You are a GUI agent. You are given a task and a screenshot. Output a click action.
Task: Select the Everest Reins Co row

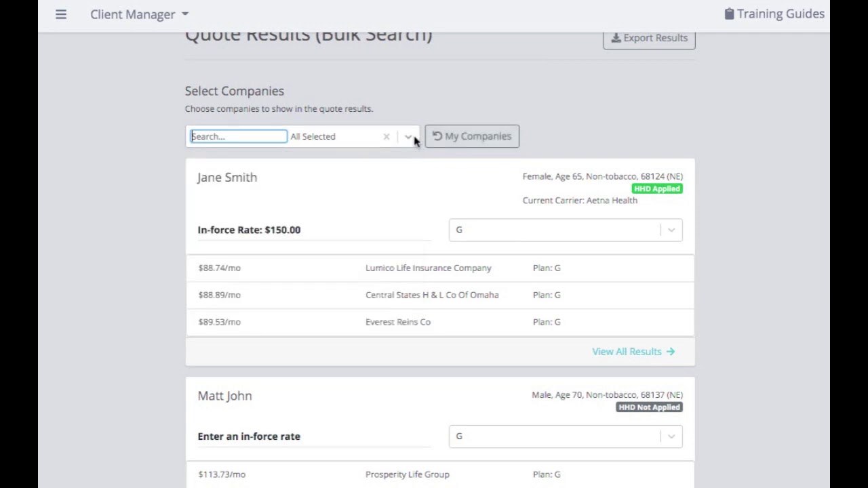[x=440, y=323]
